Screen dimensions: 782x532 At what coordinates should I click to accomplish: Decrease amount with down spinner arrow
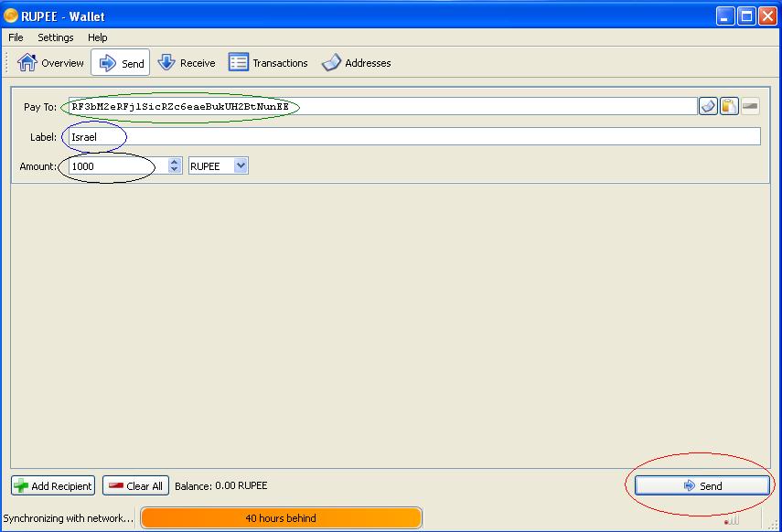coord(174,170)
